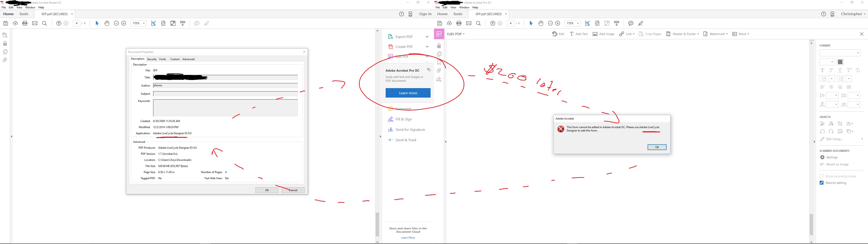The width and height of the screenshot is (868, 244).
Task: Switch to the Security tab in Document Properties
Action: click(152, 59)
